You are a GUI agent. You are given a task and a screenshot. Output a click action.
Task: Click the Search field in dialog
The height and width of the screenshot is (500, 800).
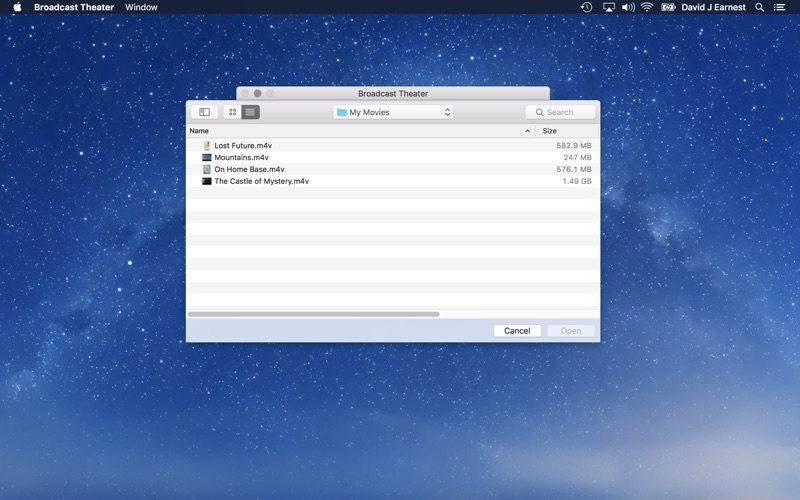coord(560,112)
